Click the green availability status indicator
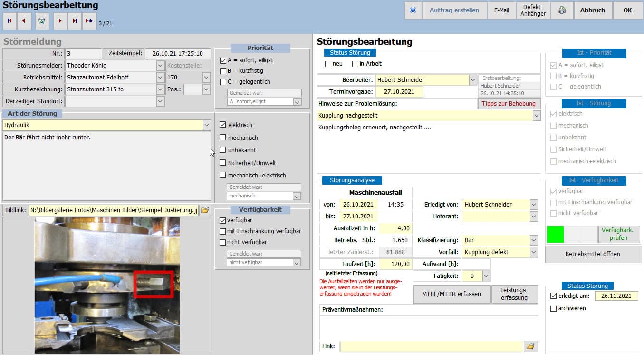 [x=555, y=234]
